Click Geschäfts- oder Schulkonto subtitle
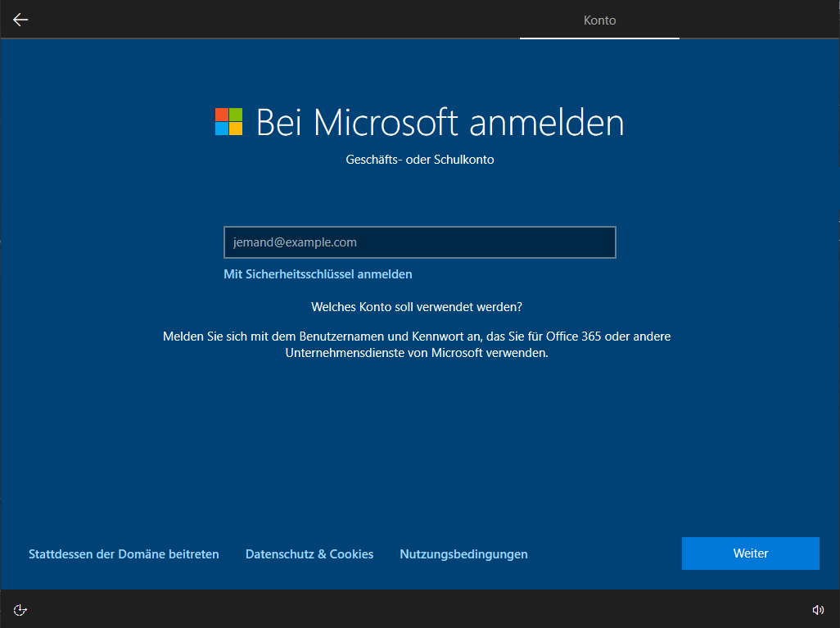The width and height of the screenshot is (840, 628). click(x=419, y=160)
